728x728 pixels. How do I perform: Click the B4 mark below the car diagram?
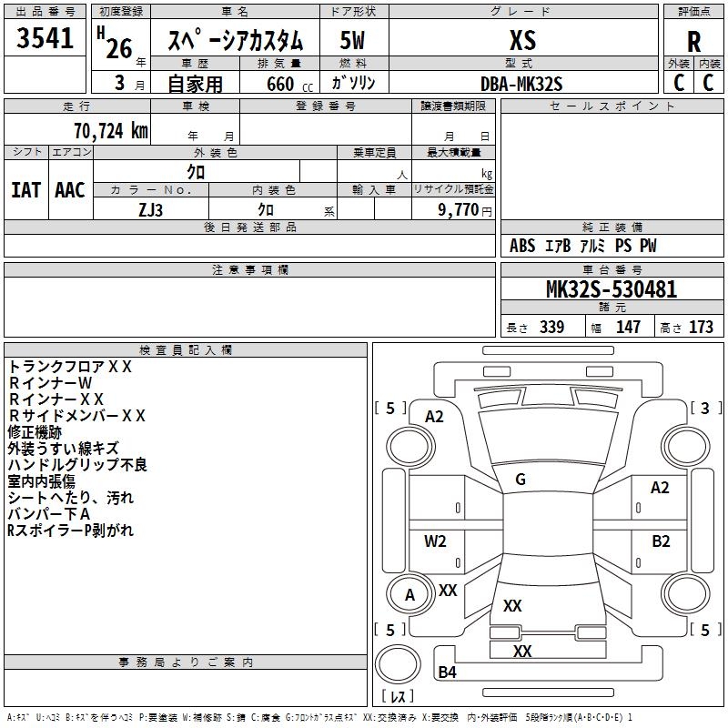point(448,672)
